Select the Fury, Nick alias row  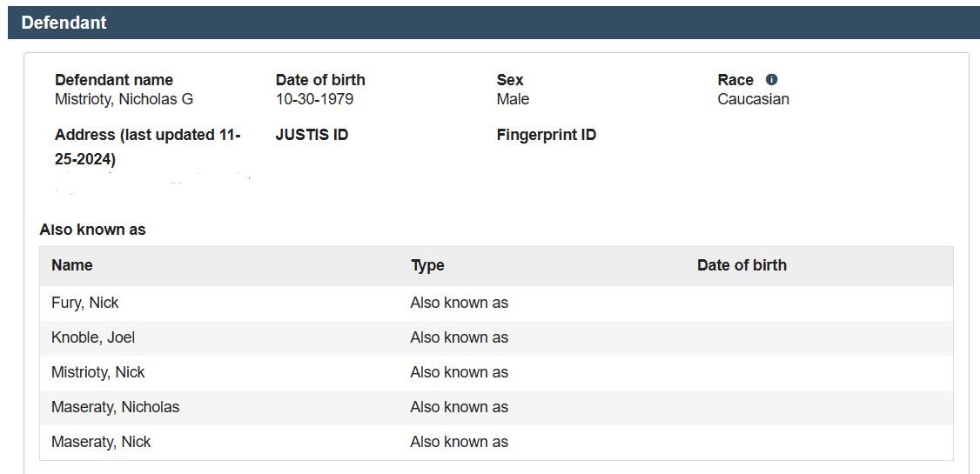pos(496,303)
